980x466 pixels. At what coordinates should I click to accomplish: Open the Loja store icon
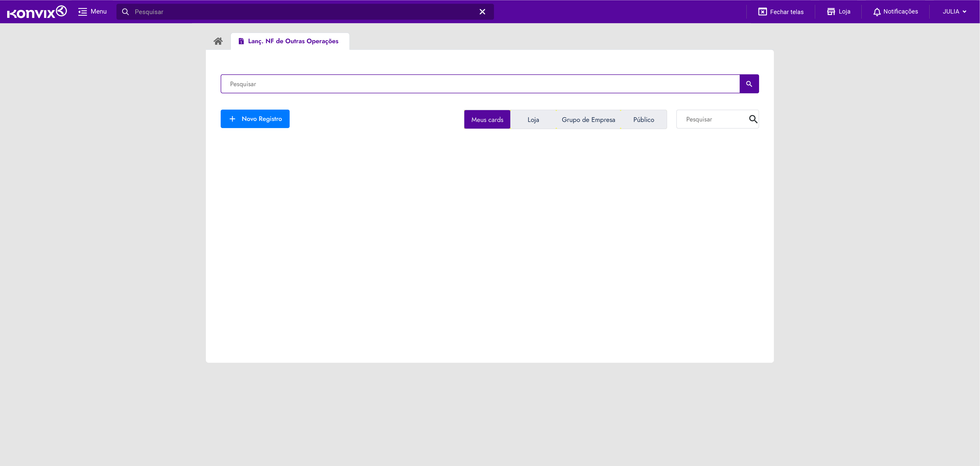831,12
